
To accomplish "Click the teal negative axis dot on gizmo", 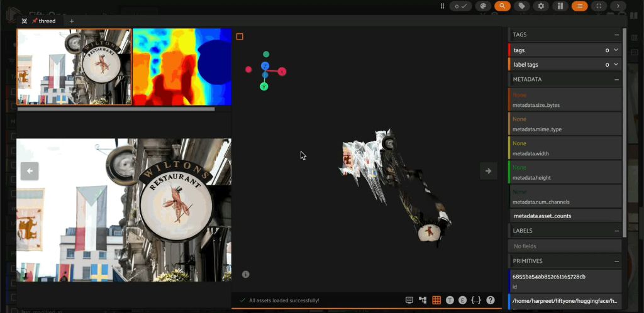I will [x=266, y=54].
